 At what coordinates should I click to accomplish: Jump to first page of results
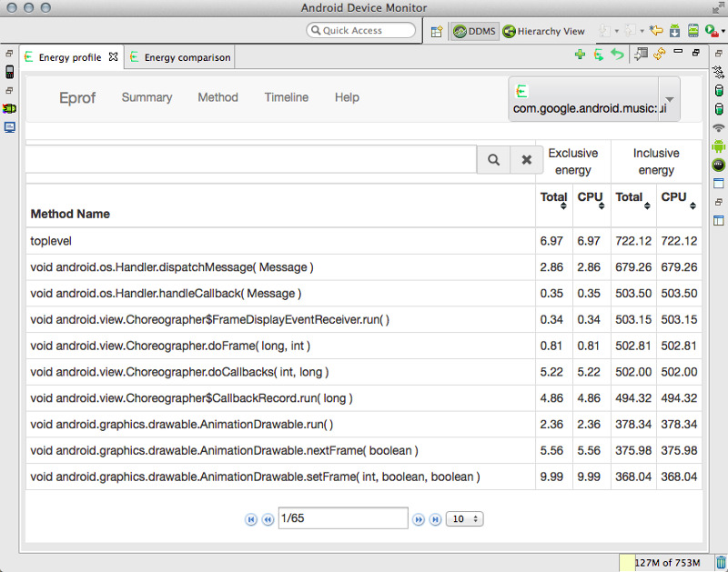coord(251,519)
